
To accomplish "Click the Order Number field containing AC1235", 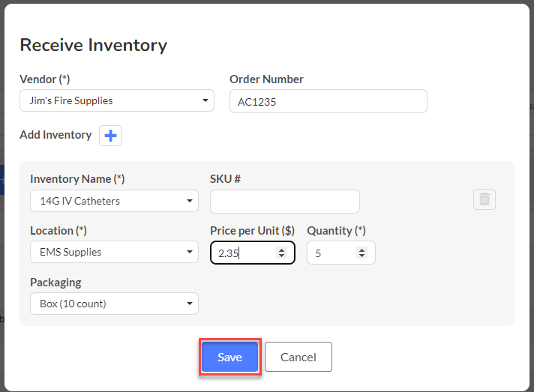I will coord(328,101).
